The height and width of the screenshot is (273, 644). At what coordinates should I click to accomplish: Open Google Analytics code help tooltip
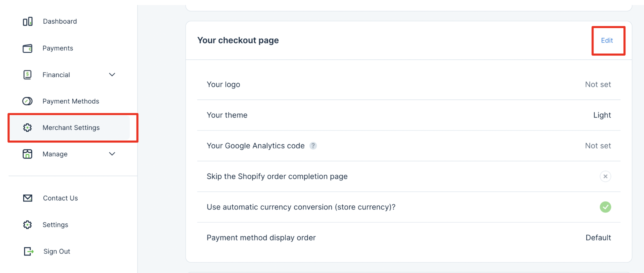313,146
